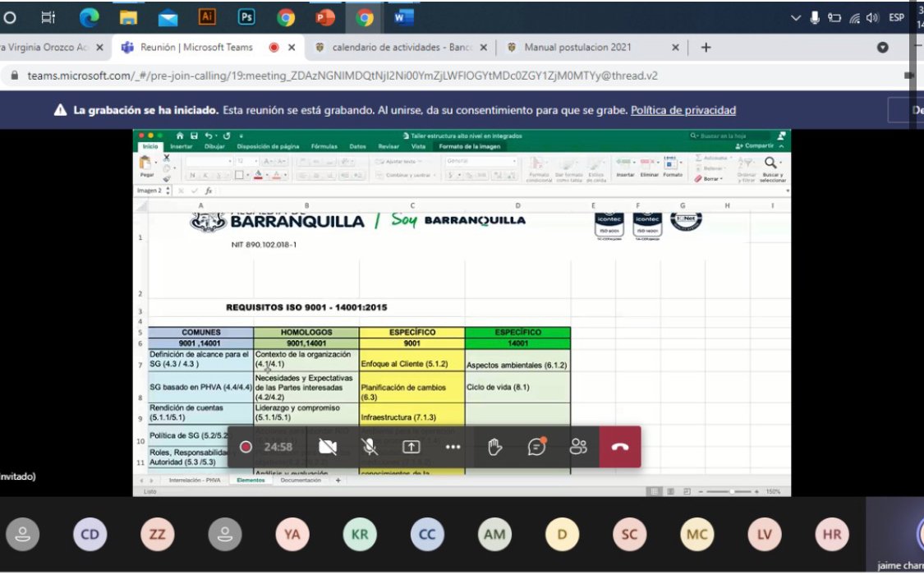Show the participants panel
Viewport: 924px width, 575px height.
tap(578, 447)
